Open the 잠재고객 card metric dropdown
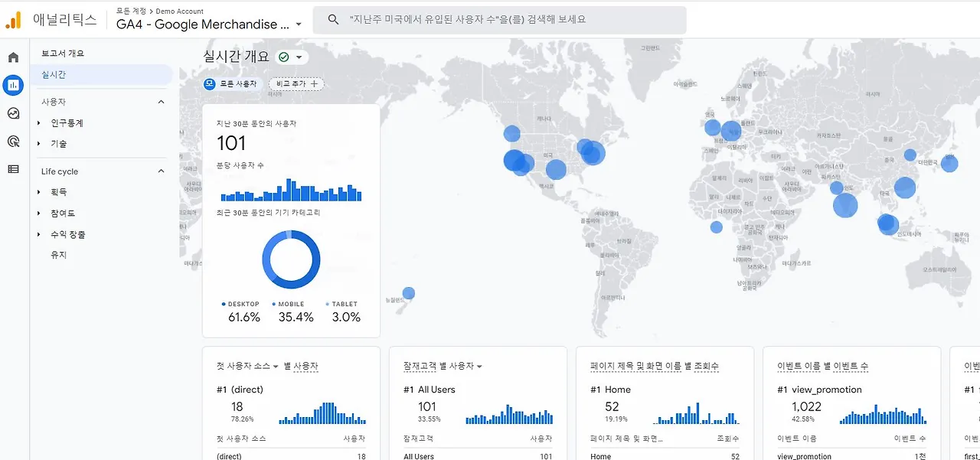The height and width of the screenshot is (460, 980). [x=480, y=366]
